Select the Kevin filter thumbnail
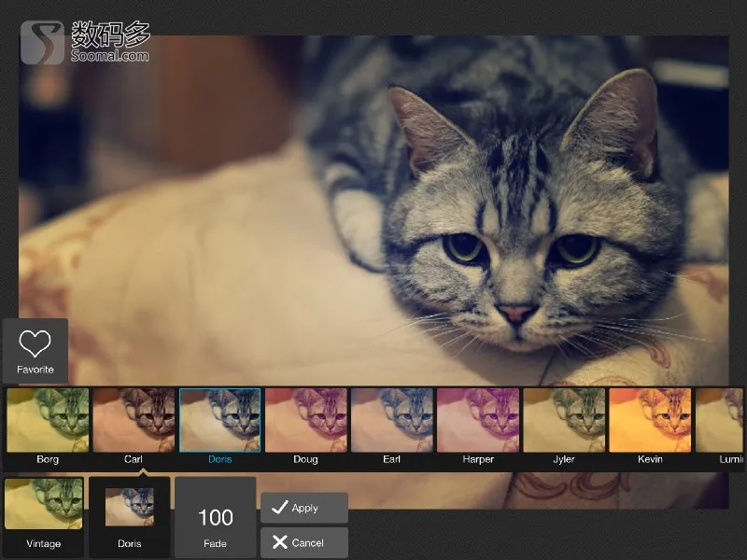The height and width of the screenshot is (560, 747). click(650, 420)
